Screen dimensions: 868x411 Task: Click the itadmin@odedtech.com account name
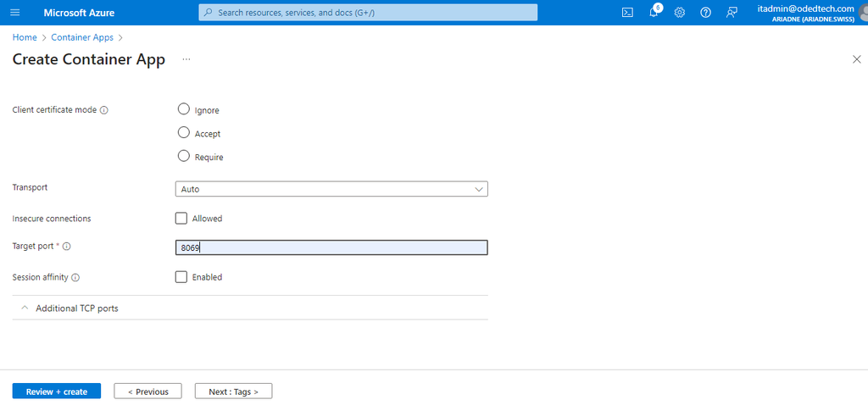805,8
